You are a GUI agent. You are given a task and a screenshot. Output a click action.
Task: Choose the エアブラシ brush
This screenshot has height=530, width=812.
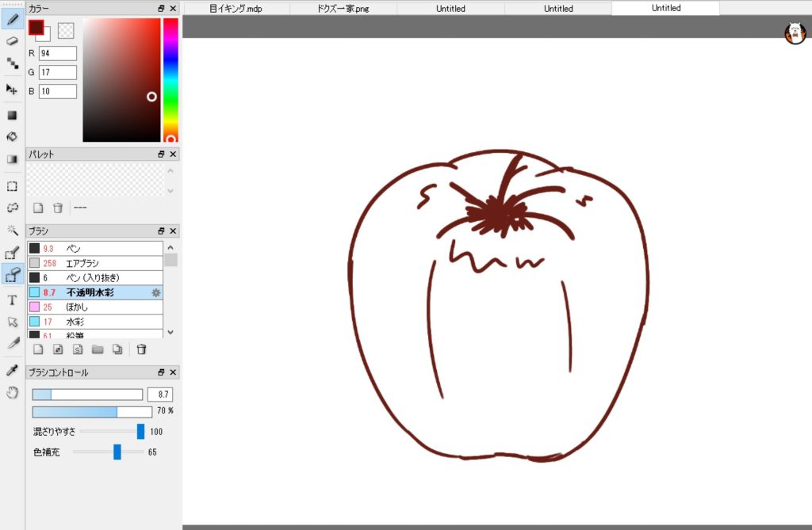[x=82, y=263]
